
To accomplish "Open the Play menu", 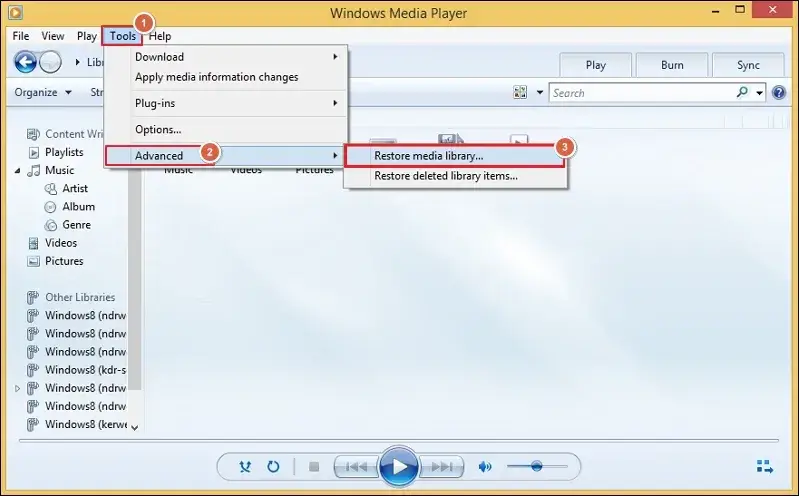I will pyautogui.click(x=87, y=36).
